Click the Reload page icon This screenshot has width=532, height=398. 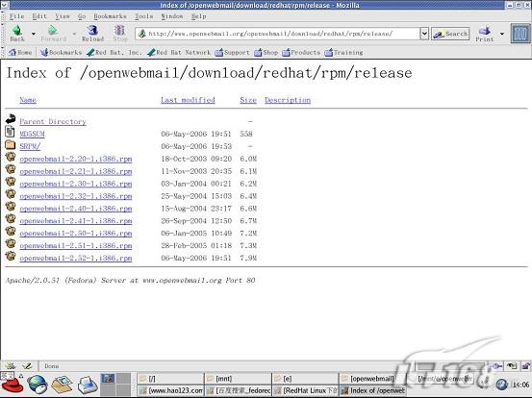click(x=92, y=30)
